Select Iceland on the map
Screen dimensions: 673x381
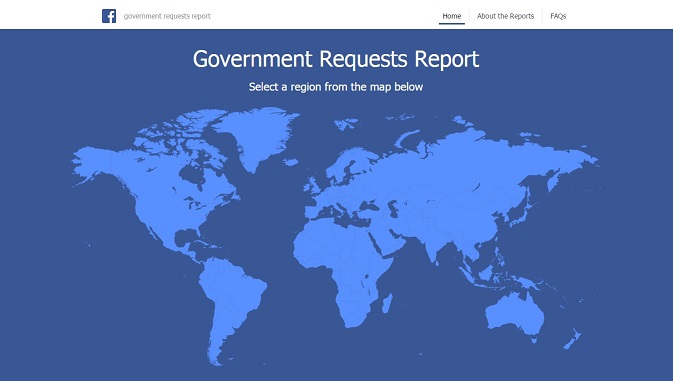pos(291,162)
